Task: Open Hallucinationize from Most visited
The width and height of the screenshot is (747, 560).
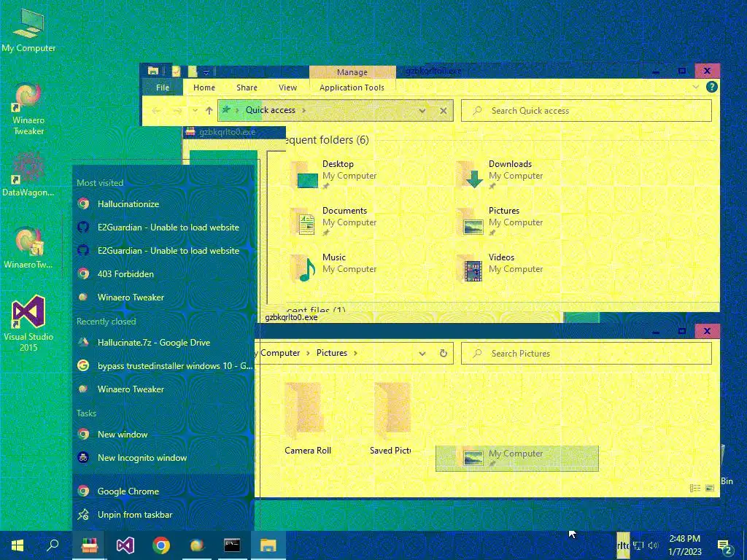Action: (x=163, y=204)
